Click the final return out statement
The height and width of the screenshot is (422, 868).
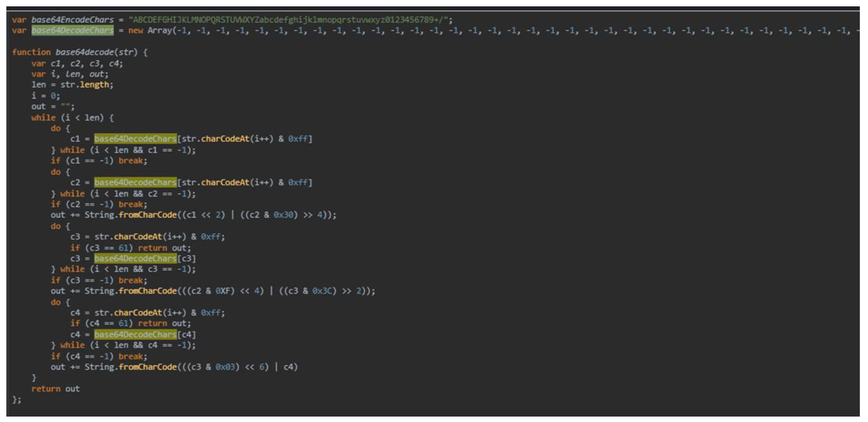pos(55,389)
